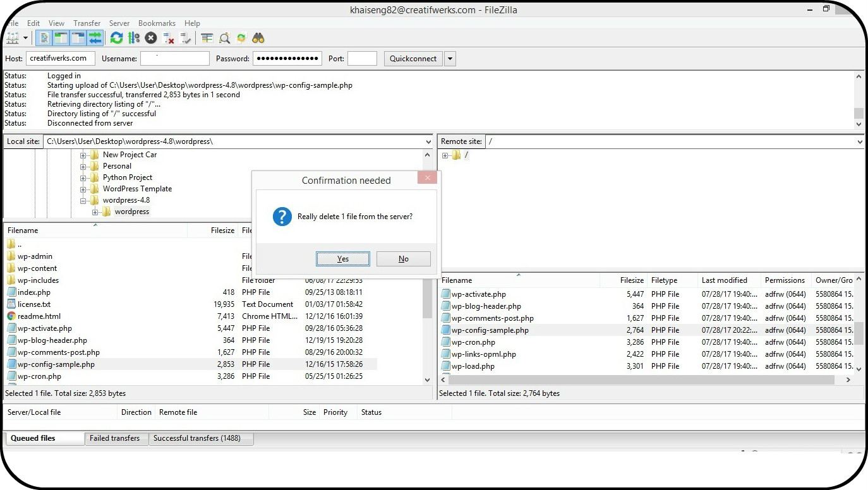Open the Edit menu
The width and height of the screenshot is (868, 490).
33,23
